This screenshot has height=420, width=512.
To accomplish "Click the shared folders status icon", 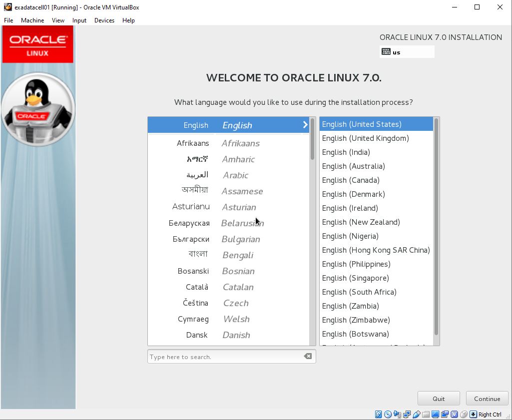I will (426, 415).
